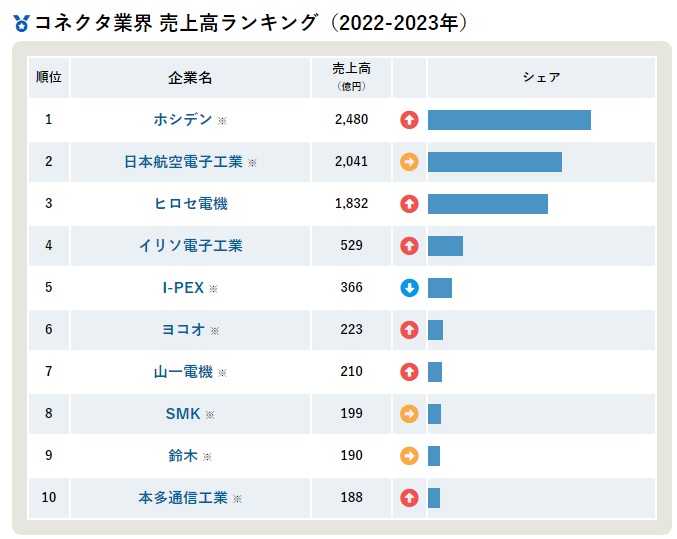
Task: Click the シェア column header
Action: (541, 78)
